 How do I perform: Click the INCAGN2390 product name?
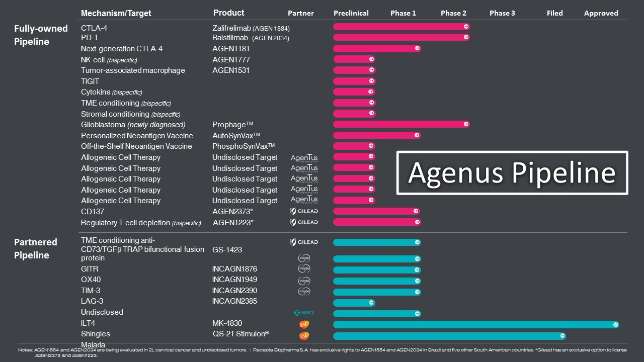tap(234, 291)
